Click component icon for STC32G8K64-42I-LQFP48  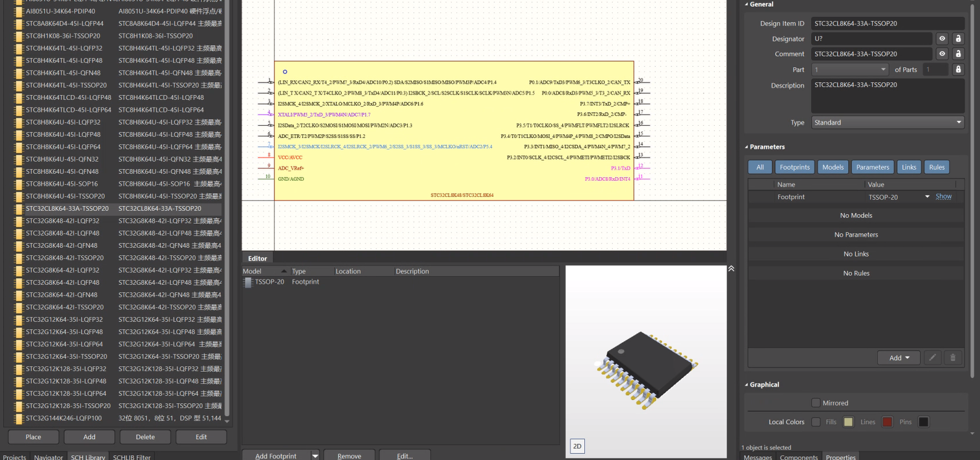(x=18, y=282)
